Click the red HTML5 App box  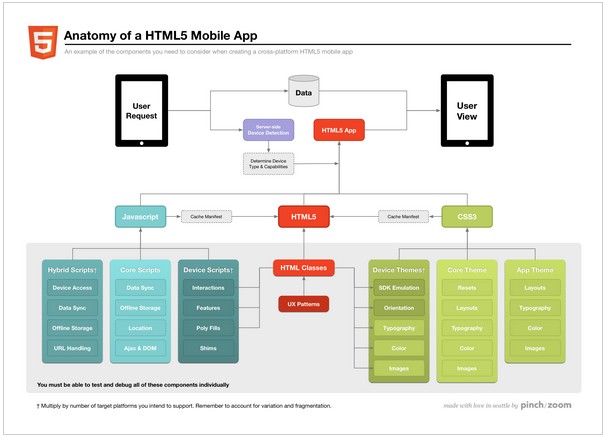point(342,130)
